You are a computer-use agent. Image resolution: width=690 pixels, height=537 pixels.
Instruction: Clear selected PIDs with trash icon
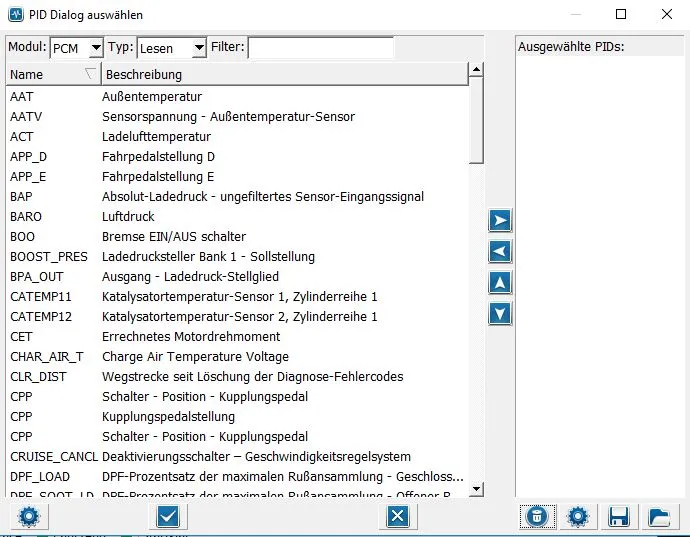pyautogui.click(x=537, y=516)
